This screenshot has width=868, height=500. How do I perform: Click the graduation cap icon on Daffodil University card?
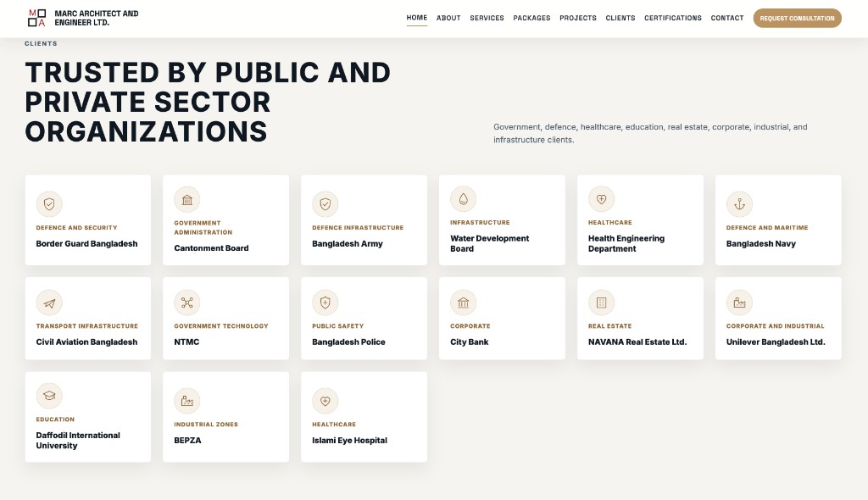49,396
